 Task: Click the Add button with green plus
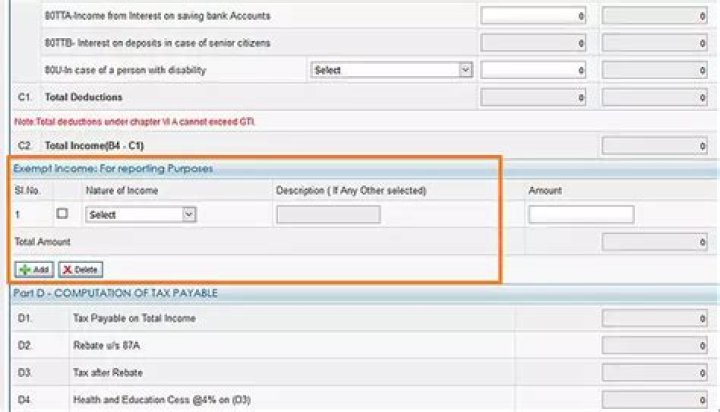(x=34, y=270)
